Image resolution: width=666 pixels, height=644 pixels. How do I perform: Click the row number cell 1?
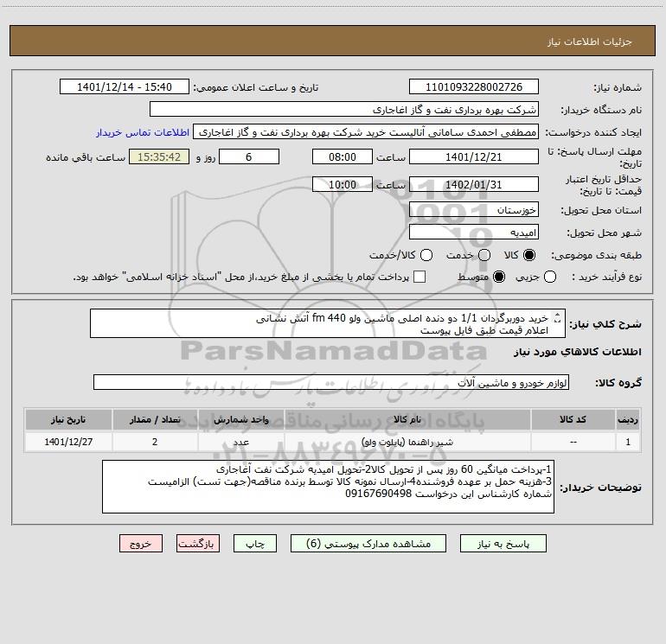pyautogui.click(x=628, y=442)
